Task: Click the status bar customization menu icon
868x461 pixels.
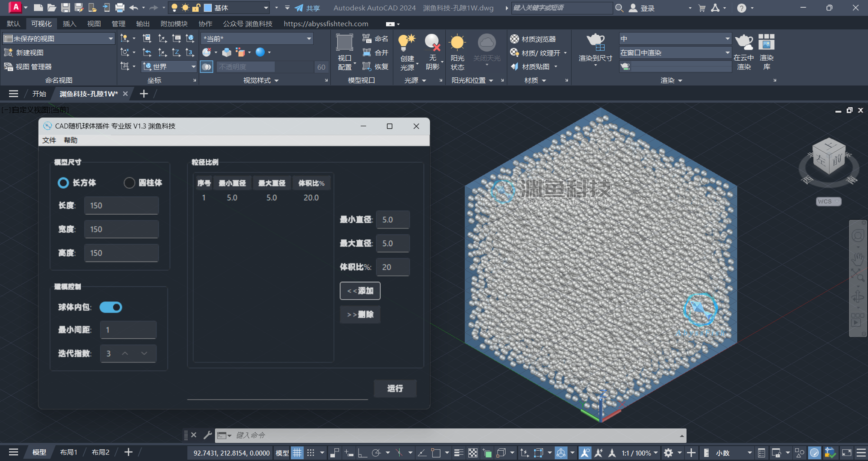Action: (x=861, y=453)
